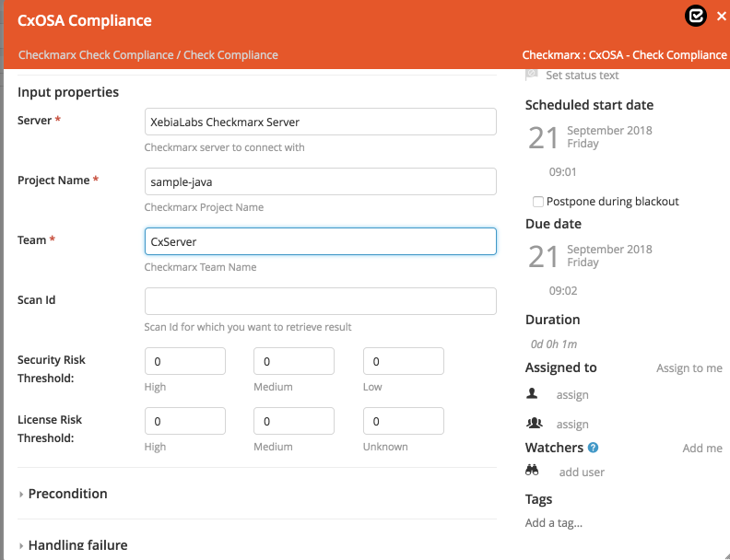730x560 pixels.
Task: Open the Server field XebiaLabs Checkmarx Server
Action: click(x=321, y=122)
